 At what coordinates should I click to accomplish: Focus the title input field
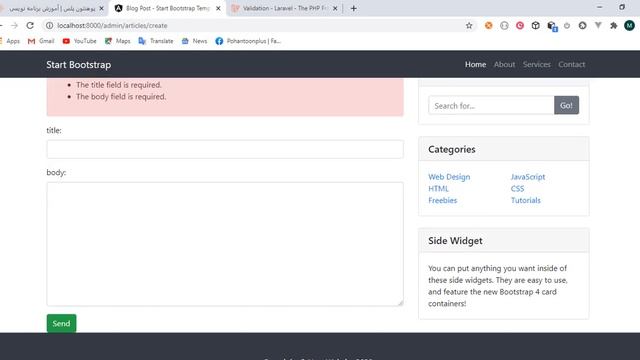225,149
